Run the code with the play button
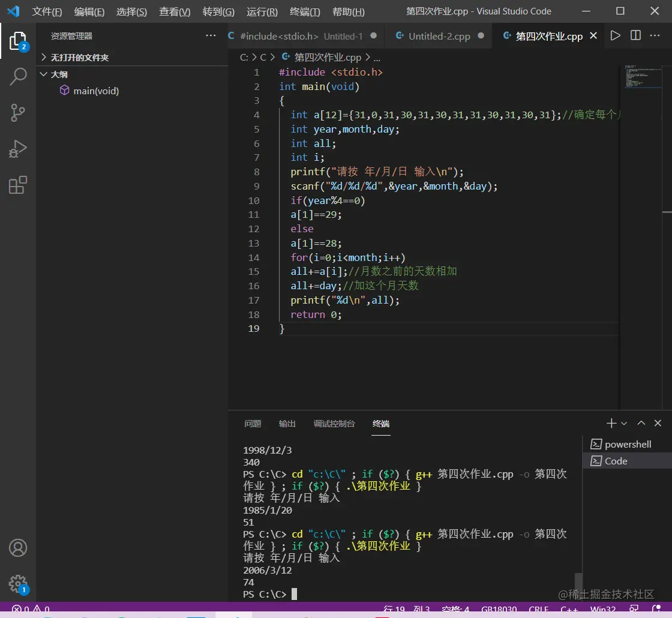672x618 pixels. [x=615, y=36]
